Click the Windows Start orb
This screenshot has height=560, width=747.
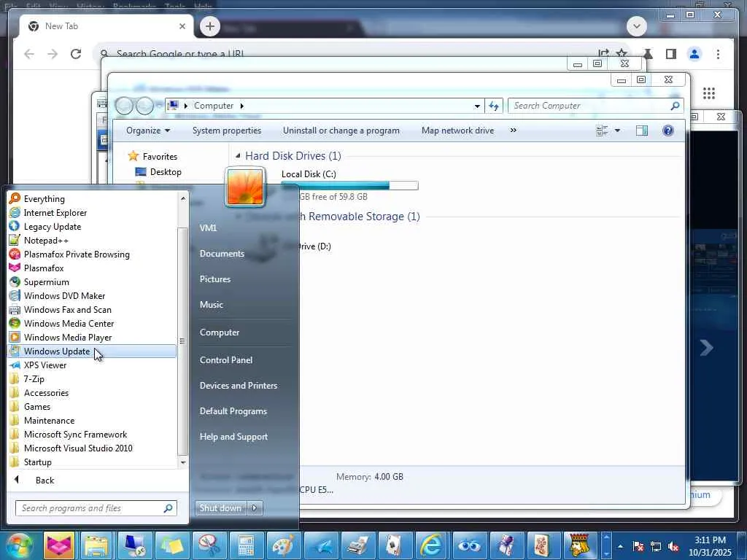(x=18, y=545)
